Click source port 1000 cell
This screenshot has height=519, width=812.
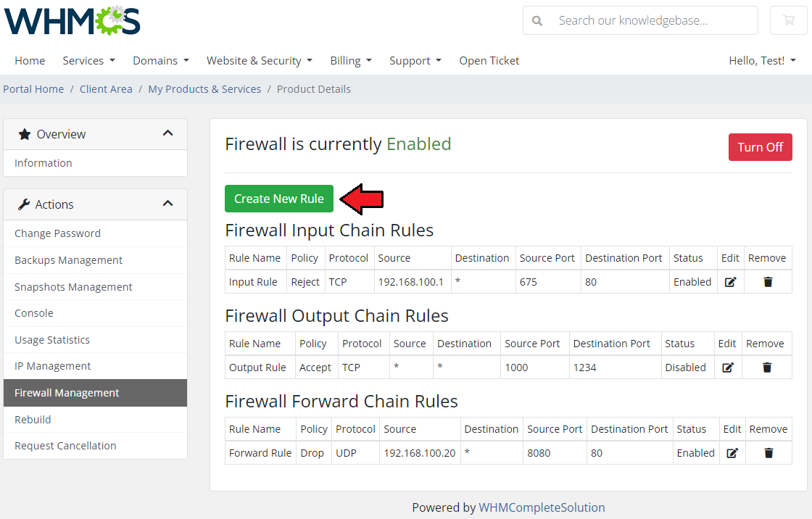pos(535,368)
